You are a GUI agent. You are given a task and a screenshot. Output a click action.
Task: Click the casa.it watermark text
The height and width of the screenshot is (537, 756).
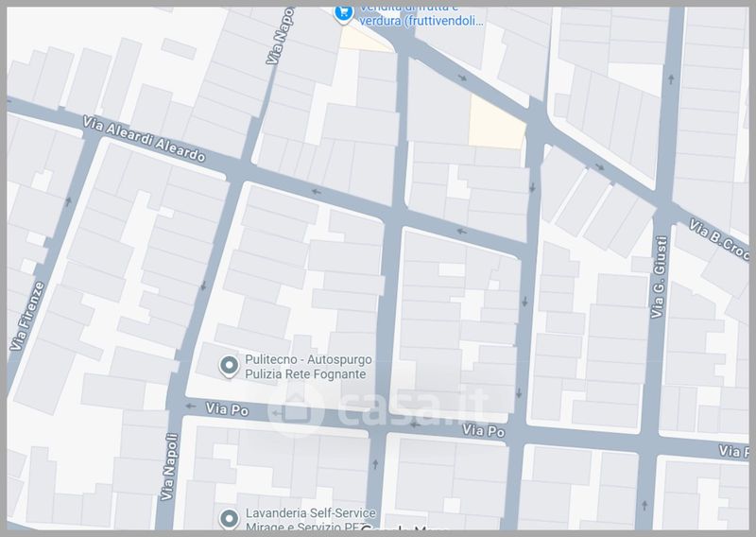coord(406,408)
